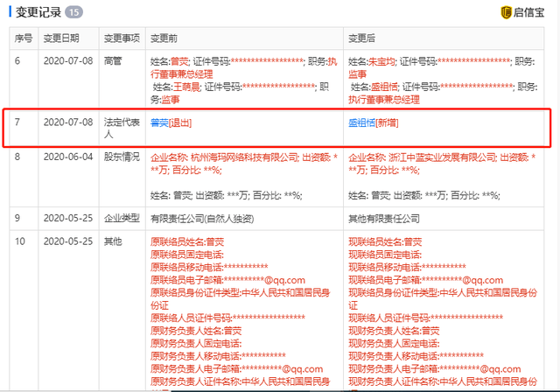Select the 序号 column header

[x=23, y=38]
